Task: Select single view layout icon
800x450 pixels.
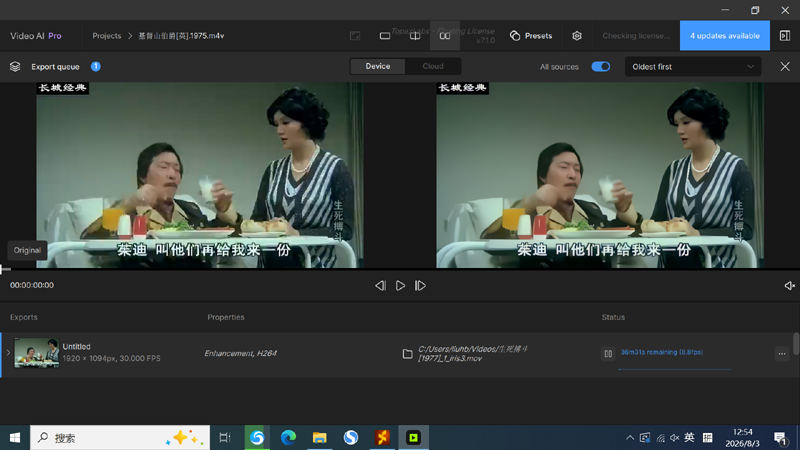Action: [385, 36]
